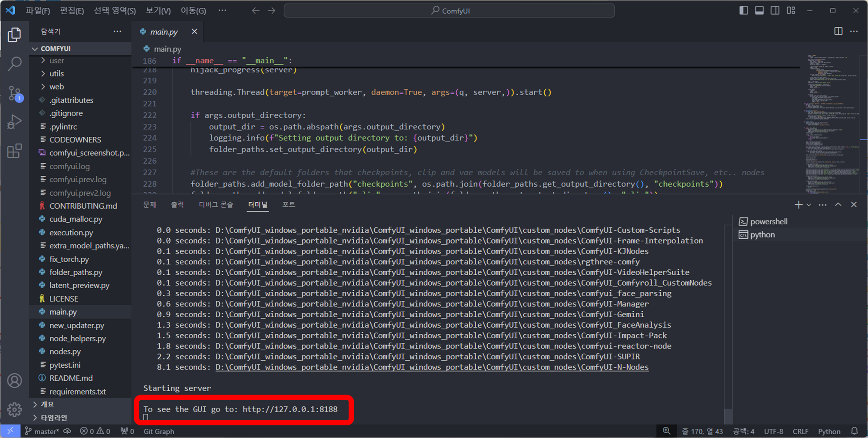This screenshot has width=868, height=438.
Task: Click the UTF-8 encoding indicator
Action: click(773, 431)
